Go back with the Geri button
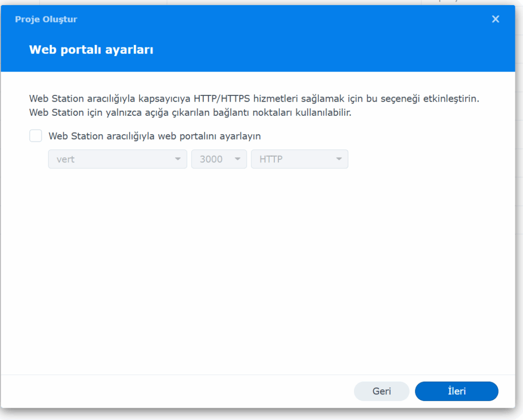The image size is (523, 420). (382, 391)
